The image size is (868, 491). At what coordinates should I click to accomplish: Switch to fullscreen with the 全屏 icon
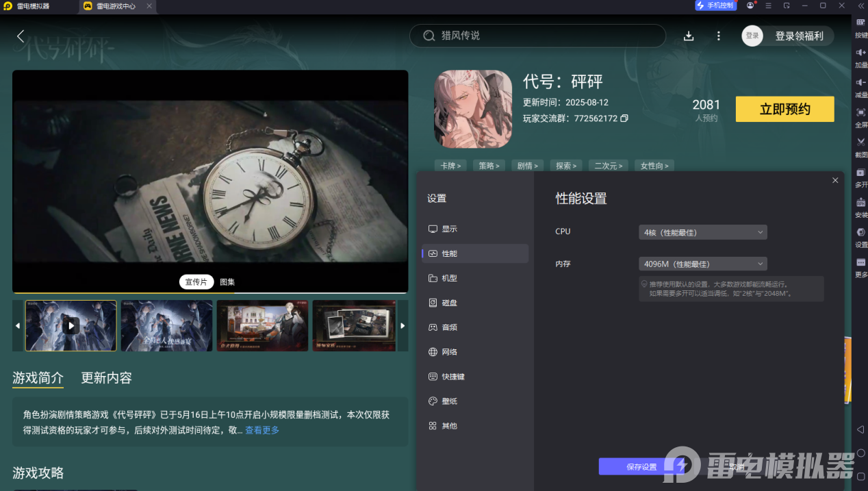859,113
